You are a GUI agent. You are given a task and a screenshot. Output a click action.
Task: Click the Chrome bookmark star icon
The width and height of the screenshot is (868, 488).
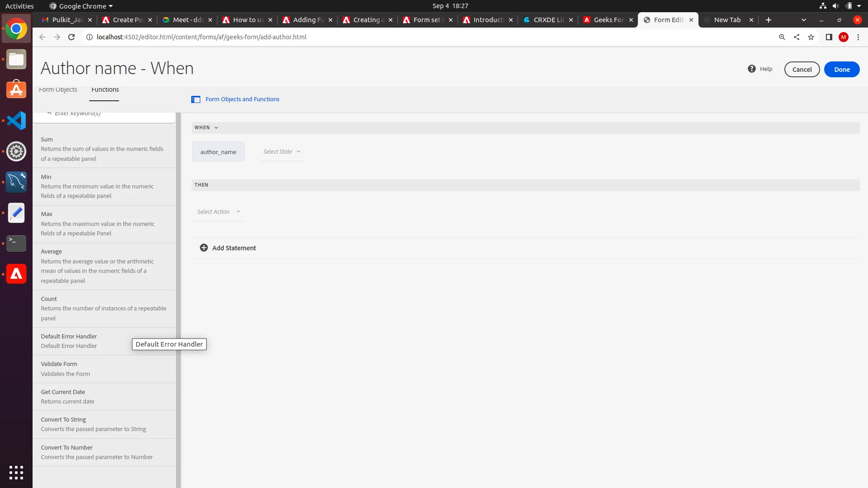(811, 37)
